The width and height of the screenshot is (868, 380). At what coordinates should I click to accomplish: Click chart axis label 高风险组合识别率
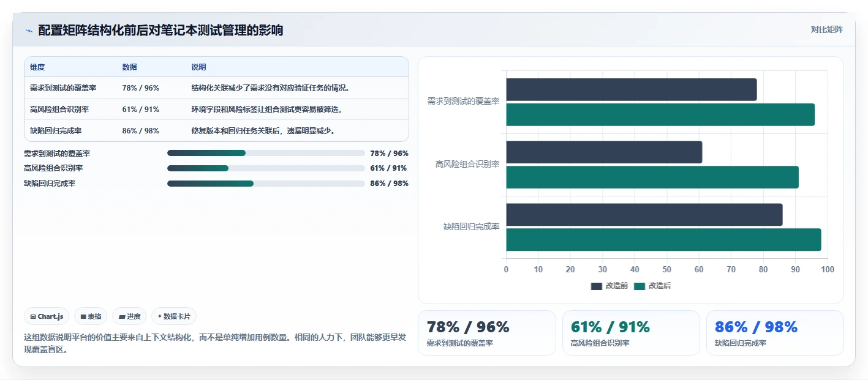pyautogui.click(x=467, y=165)
